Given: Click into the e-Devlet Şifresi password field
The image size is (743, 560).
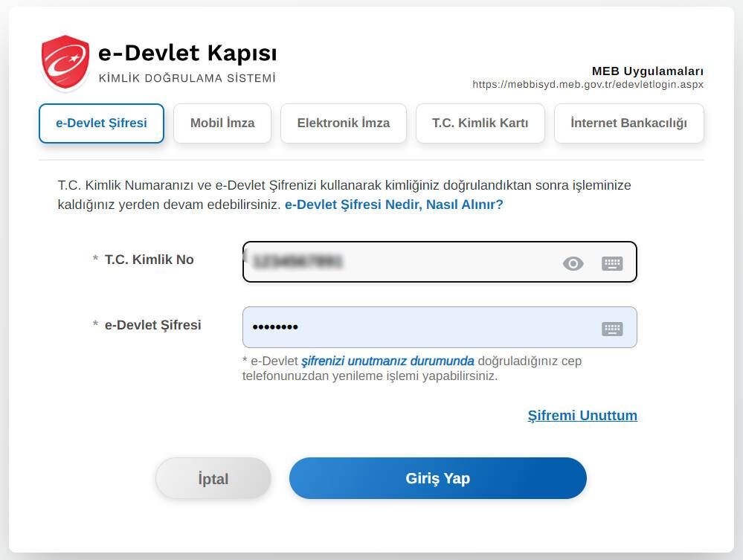Looking at the screenshot, I should (x=416, y=327).
